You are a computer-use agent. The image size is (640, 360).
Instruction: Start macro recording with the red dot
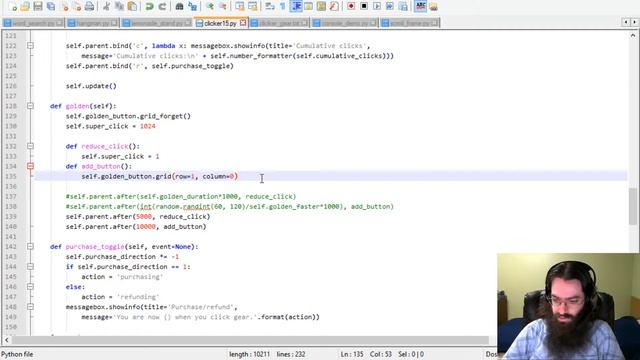[x=351, y=6]
